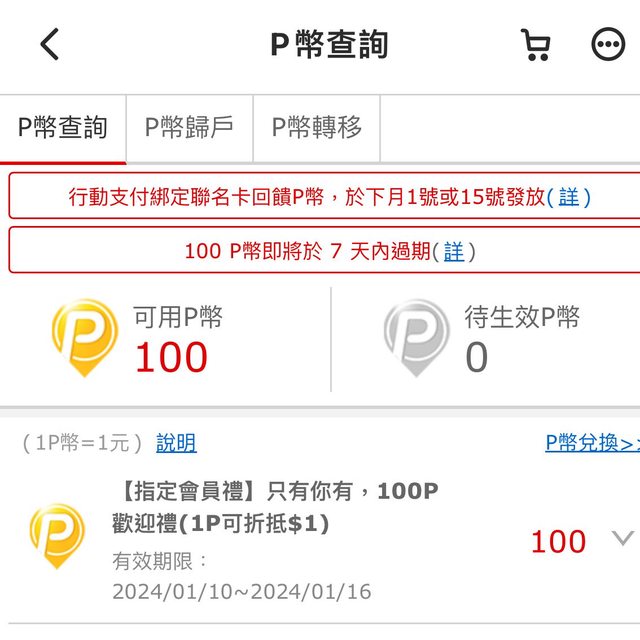
Task: Switch to the P幣歸戶 tab
Action: click(189, 128)
